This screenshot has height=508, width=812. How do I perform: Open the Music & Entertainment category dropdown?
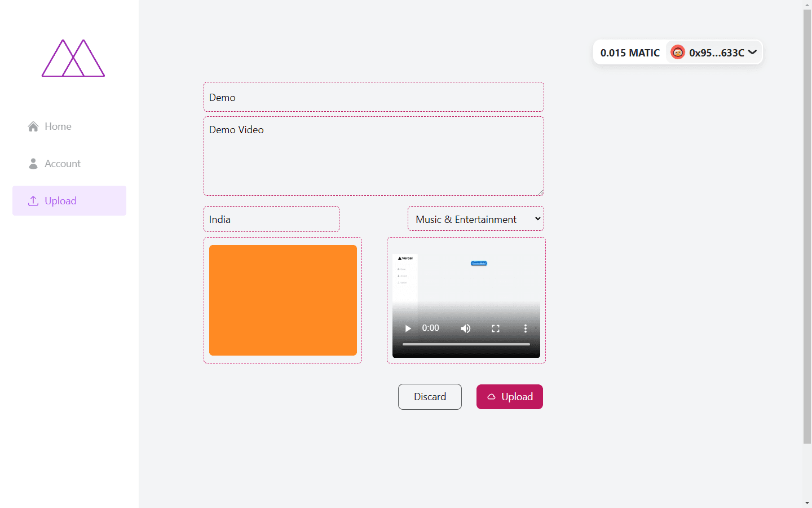pyautogui.click(x=476, y=219)
